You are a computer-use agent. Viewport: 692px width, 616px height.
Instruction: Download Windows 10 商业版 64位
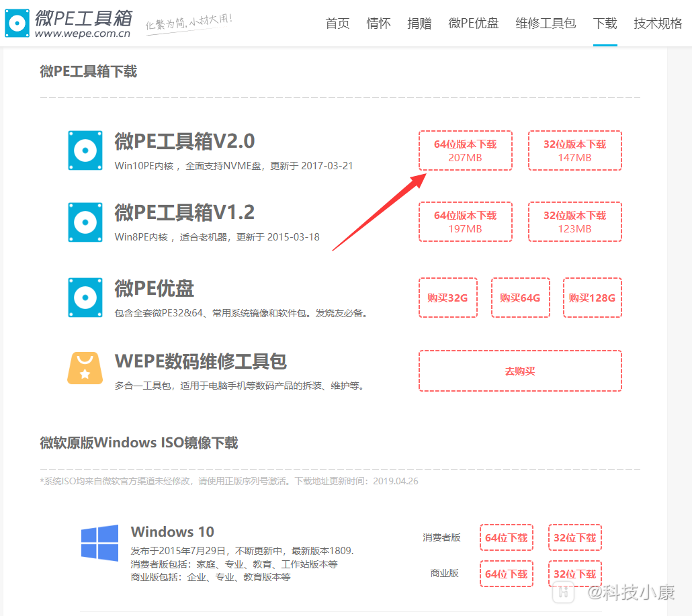pos(507,574)
